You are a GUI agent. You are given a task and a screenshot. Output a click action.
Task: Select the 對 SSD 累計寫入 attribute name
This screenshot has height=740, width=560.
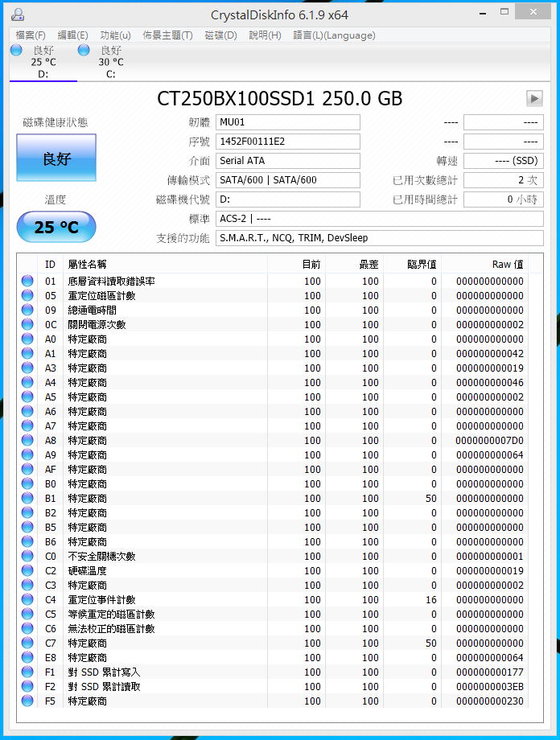click(x=104, y=672)
